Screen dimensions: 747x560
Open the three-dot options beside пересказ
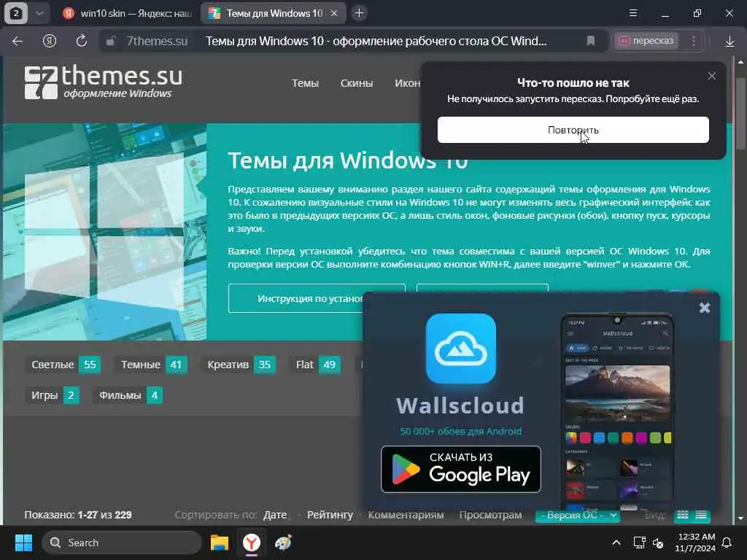(694, 42)
